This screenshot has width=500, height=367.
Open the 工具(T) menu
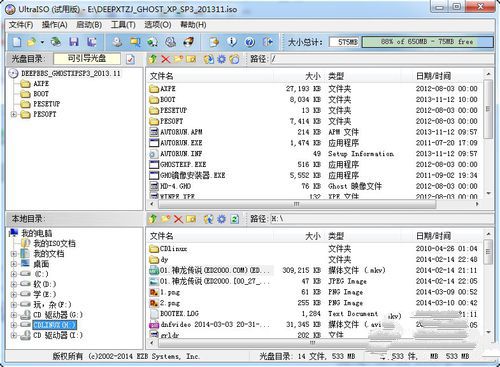123,25
